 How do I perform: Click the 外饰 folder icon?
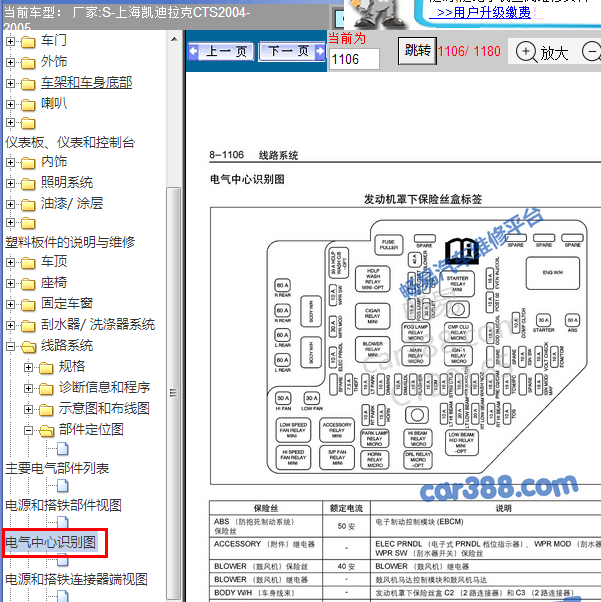pyautogui.click(x=28, y=62)
